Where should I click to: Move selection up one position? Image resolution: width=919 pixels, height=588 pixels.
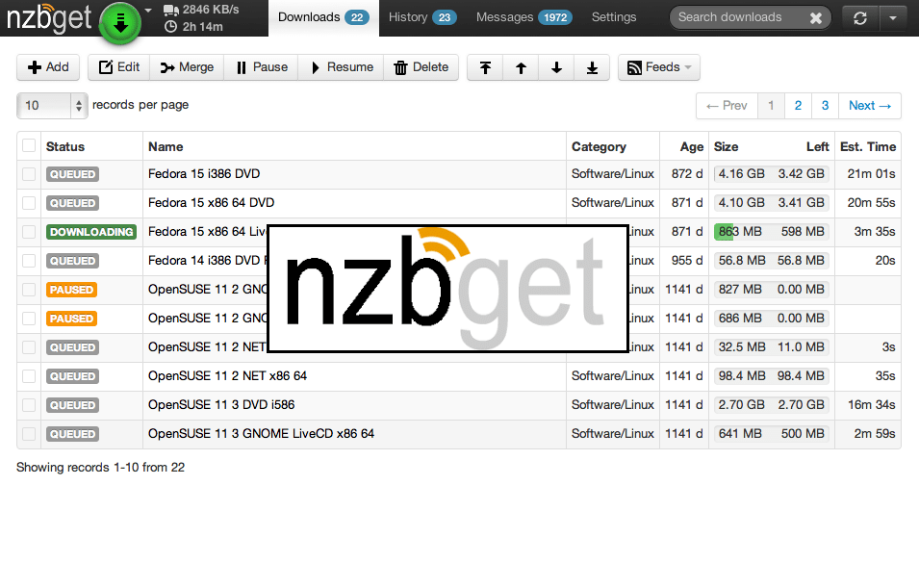pos(521,67)
